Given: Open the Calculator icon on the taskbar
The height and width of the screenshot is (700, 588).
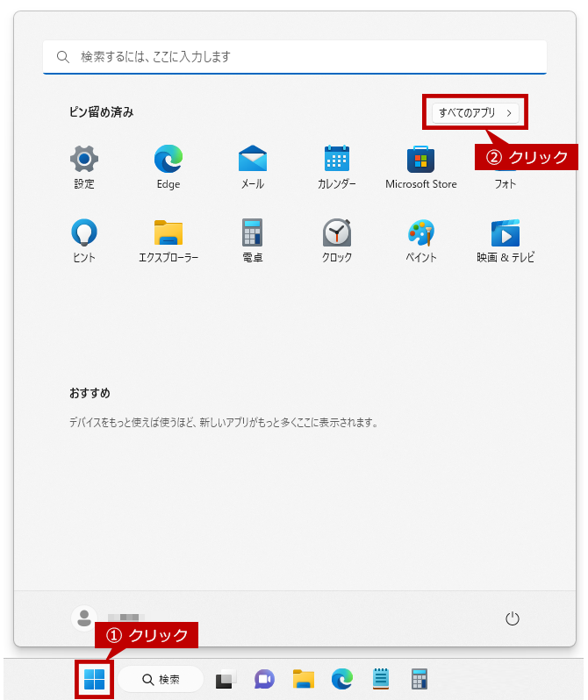Looking at the screenshot, I should [x=419, y=680].
